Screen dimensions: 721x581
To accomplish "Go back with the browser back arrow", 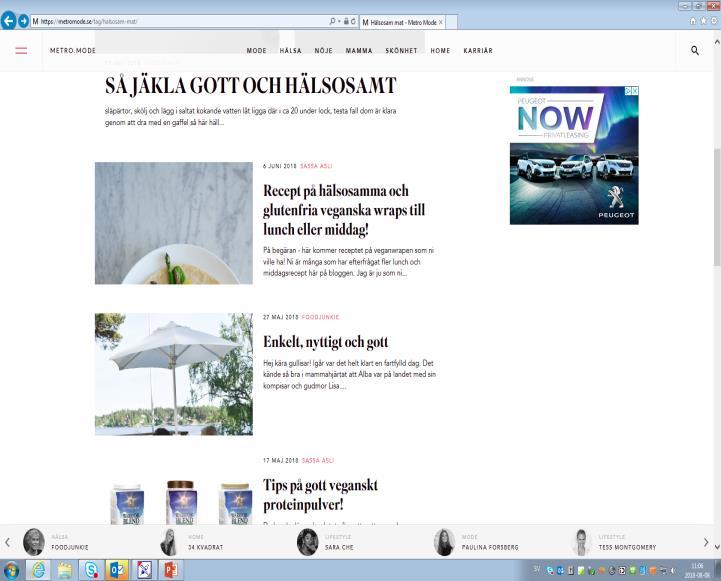I will coord(8,21).
